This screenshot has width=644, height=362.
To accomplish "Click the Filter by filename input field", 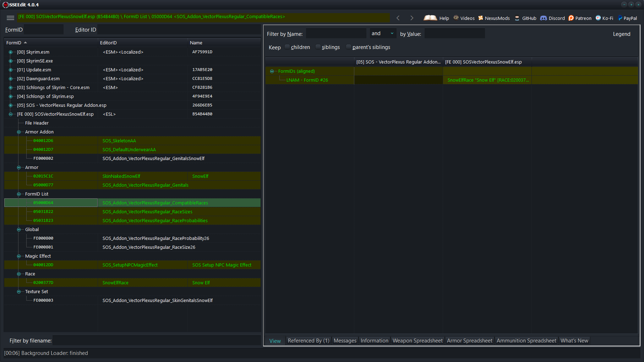I will 156,341.
